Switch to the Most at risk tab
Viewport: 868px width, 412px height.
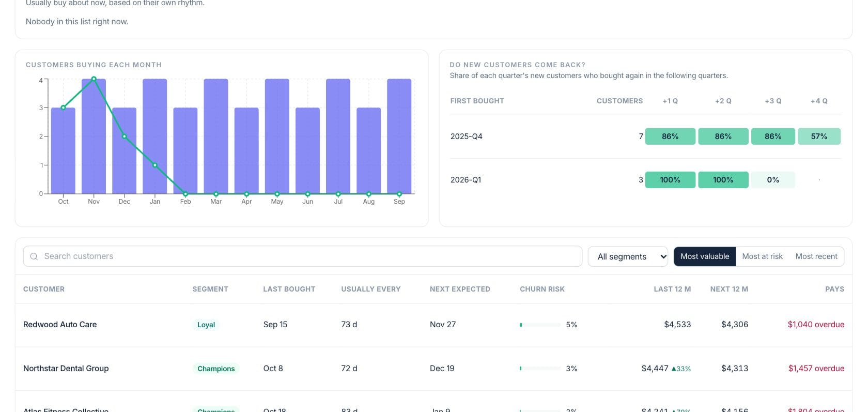[x=762, y=256]
